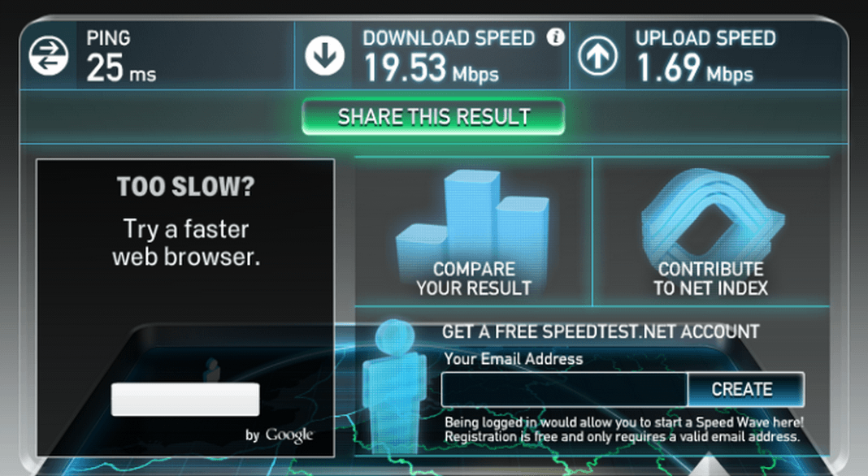The width and height of the screenshot is (868, 476).
Task: Click the blank white button in the ad
Action: 185,399
